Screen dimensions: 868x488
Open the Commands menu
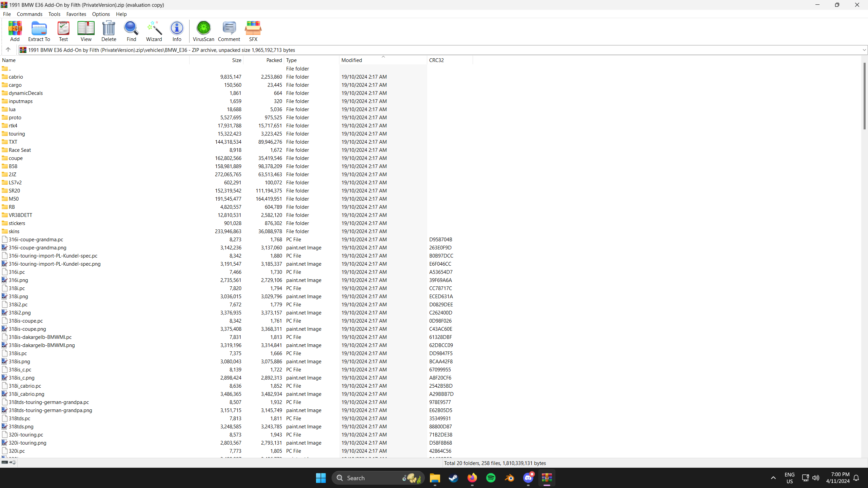[29, 14]
